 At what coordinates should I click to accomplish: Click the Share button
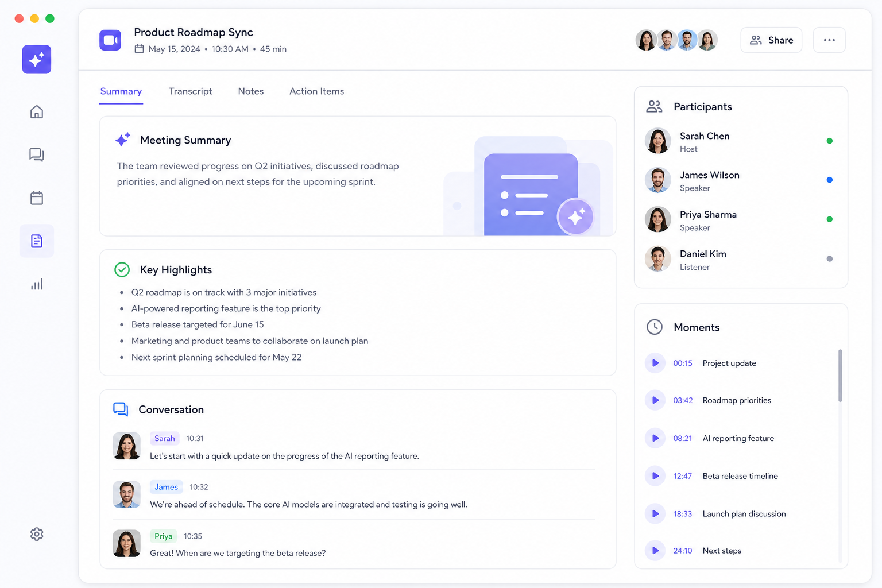771,40
